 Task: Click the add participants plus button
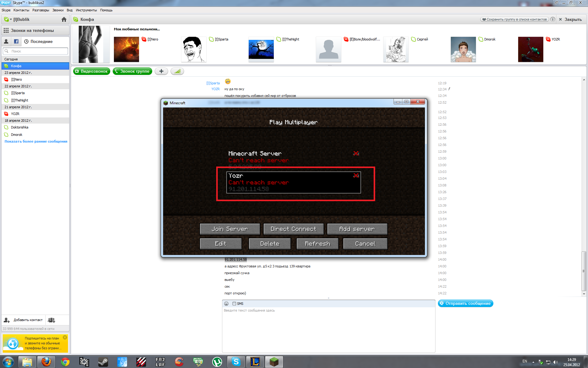tap(161, 71)
